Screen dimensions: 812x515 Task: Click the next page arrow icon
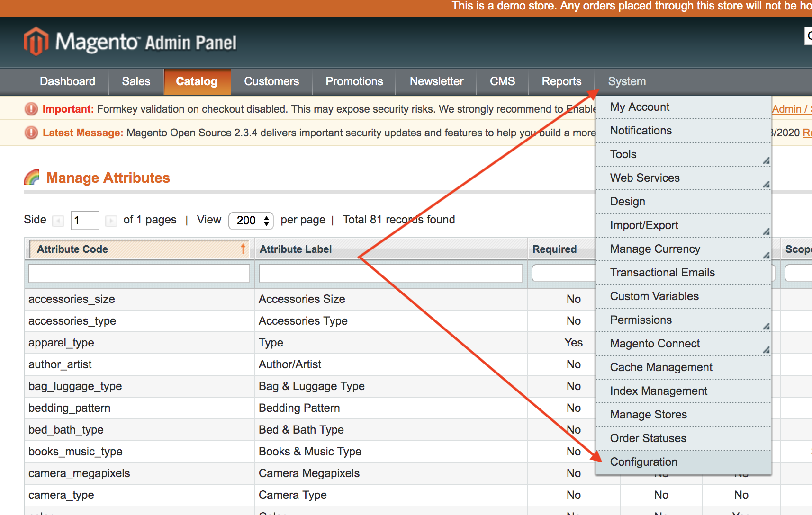[111, 221]
